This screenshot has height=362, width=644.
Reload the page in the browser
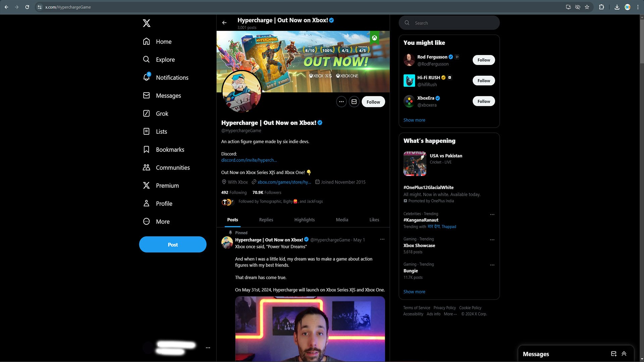tap(27, 7)
